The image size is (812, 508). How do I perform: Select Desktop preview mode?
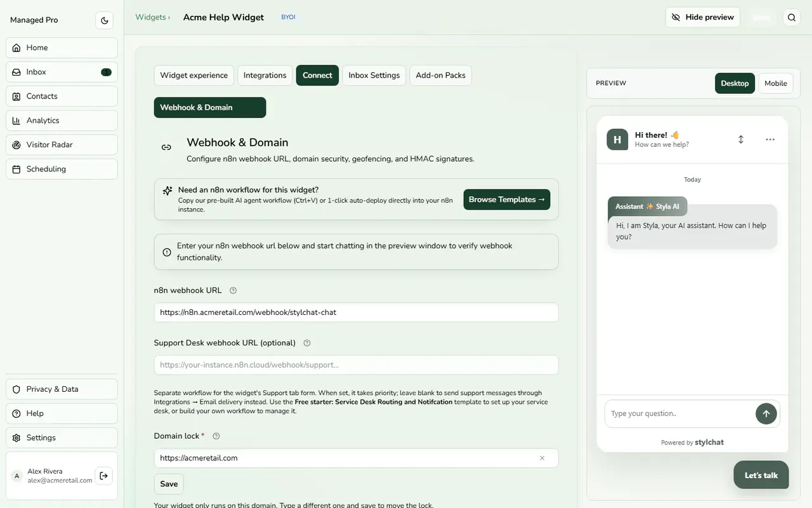pos(735,83)
